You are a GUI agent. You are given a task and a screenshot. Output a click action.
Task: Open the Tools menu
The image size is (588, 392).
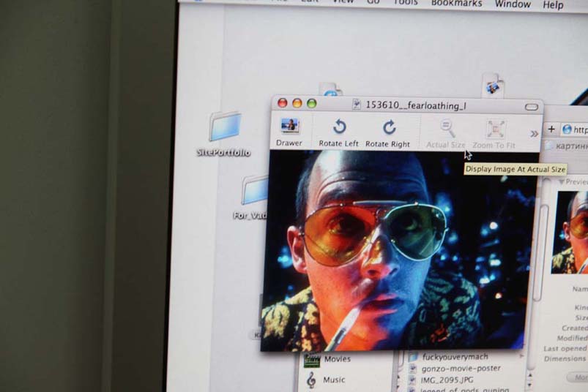coord(406,3)
